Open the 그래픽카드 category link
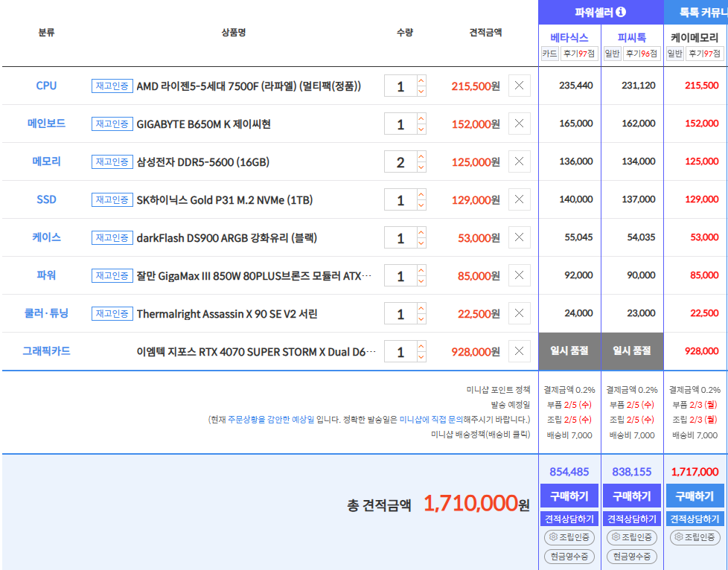The image size is (728, 570). [46, 351]
